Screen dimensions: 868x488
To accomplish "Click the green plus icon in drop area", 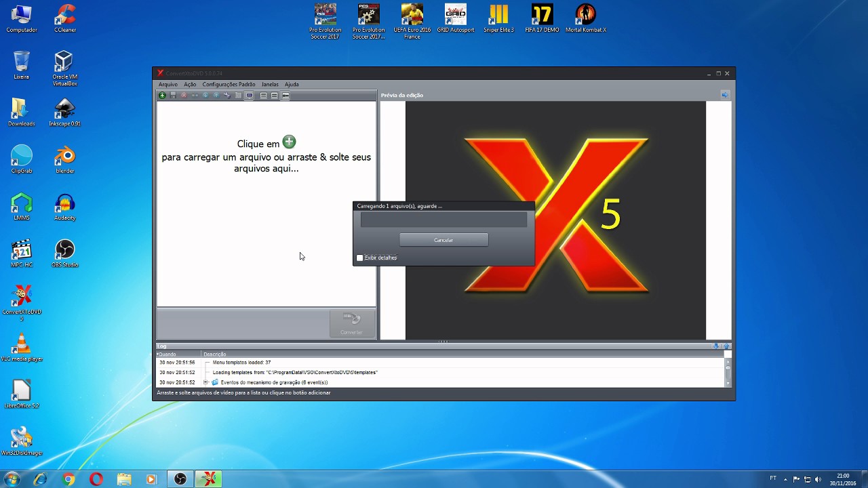I will point(290,142).
